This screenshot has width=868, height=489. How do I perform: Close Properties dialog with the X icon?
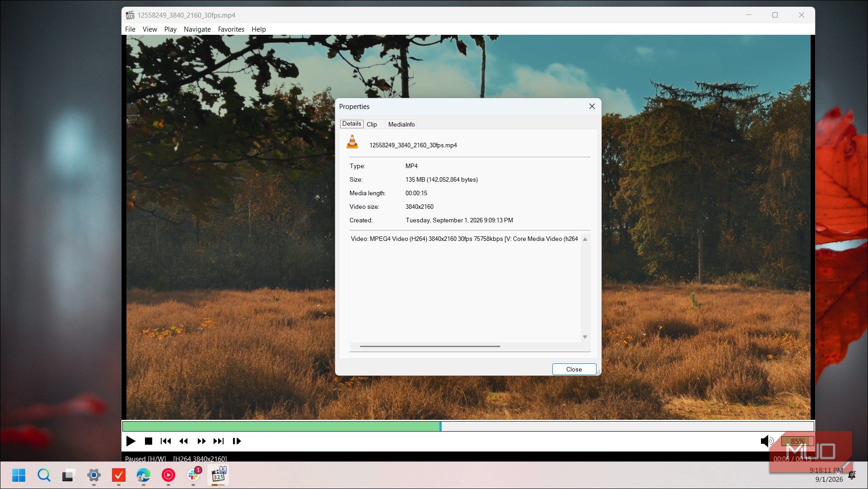point(592,106)
